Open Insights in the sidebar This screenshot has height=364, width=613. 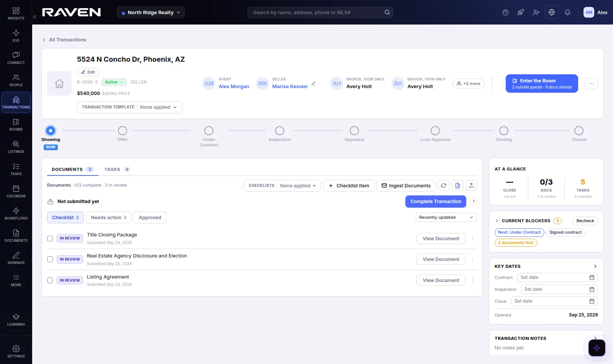pyautogui.click(x=16, y=13)
